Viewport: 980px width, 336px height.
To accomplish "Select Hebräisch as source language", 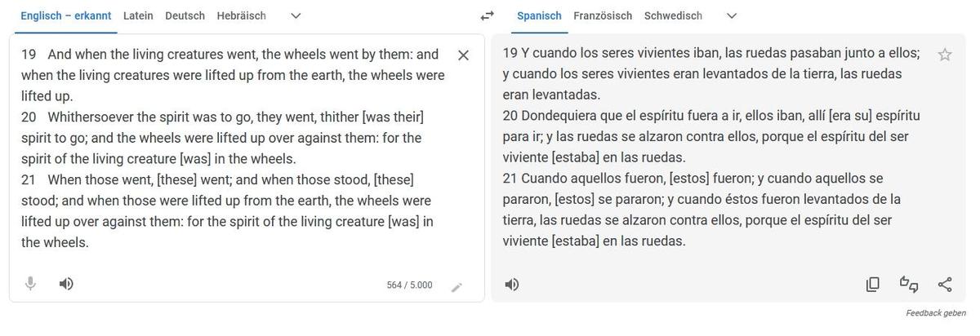I will click(241, 15).
